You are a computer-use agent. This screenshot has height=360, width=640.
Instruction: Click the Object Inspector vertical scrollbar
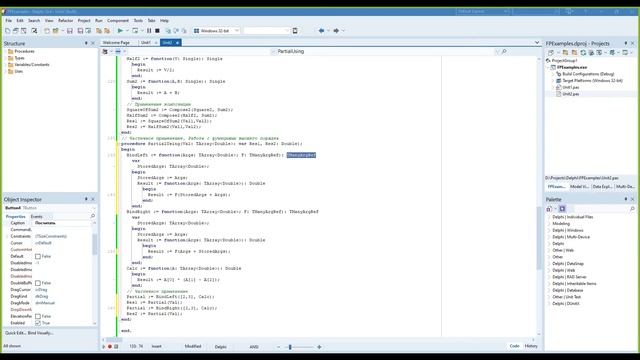coord(95,245)
